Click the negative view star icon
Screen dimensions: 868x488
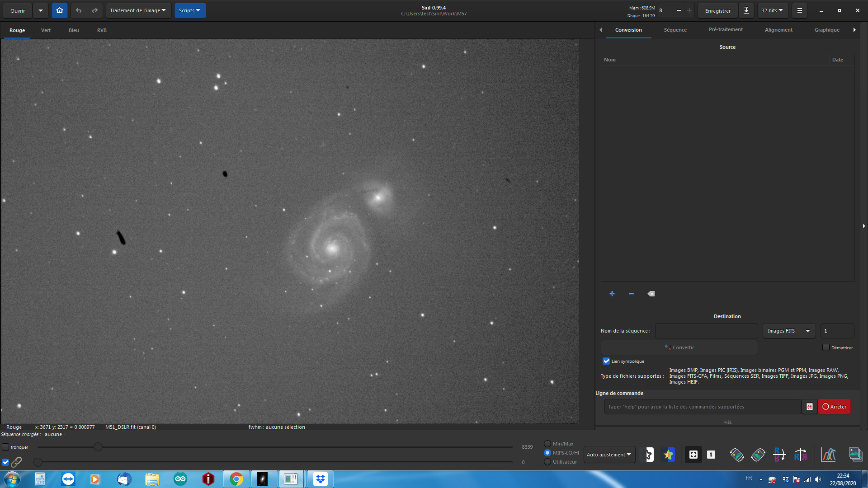tap(649, 455)
